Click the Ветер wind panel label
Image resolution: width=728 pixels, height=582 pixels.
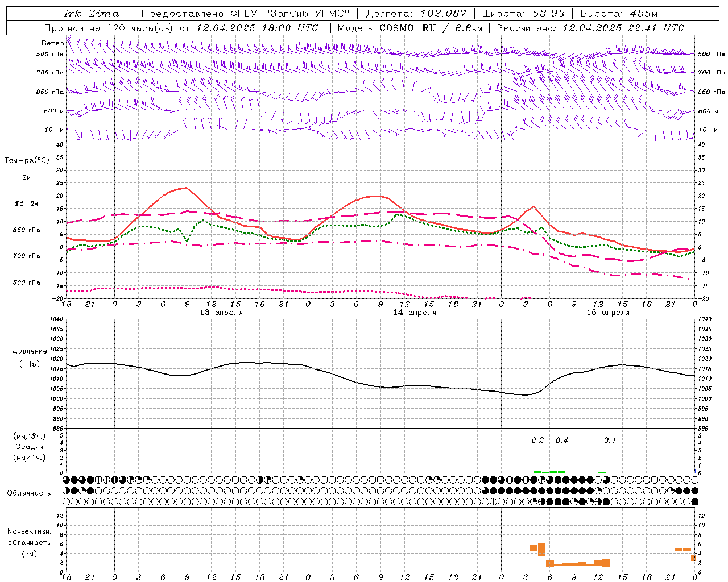coord(52,43)
